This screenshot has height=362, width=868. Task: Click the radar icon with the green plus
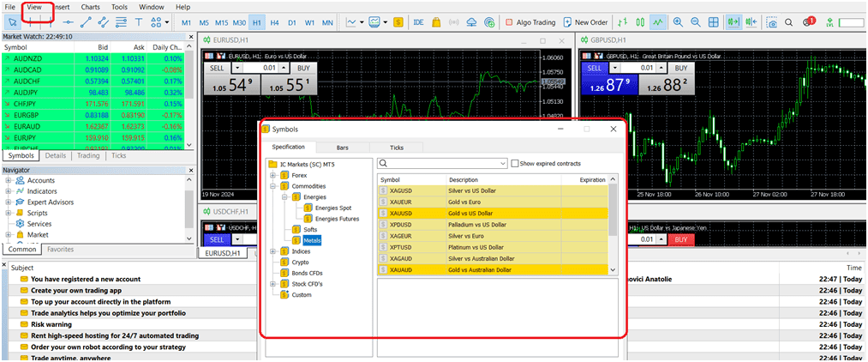[489, 22]
